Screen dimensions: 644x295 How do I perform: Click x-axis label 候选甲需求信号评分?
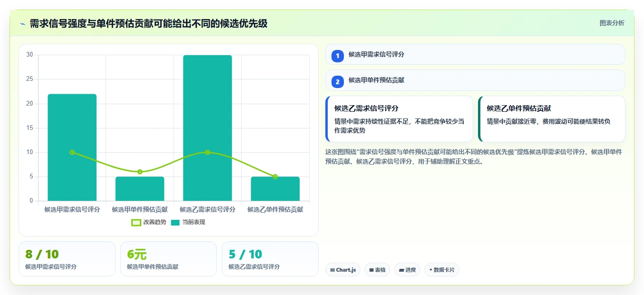click(72, 209)
